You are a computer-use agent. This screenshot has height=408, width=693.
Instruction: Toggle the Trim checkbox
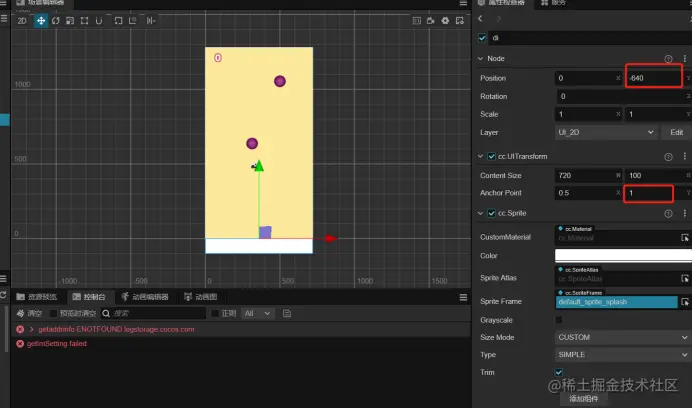click(x=559, y=372)
